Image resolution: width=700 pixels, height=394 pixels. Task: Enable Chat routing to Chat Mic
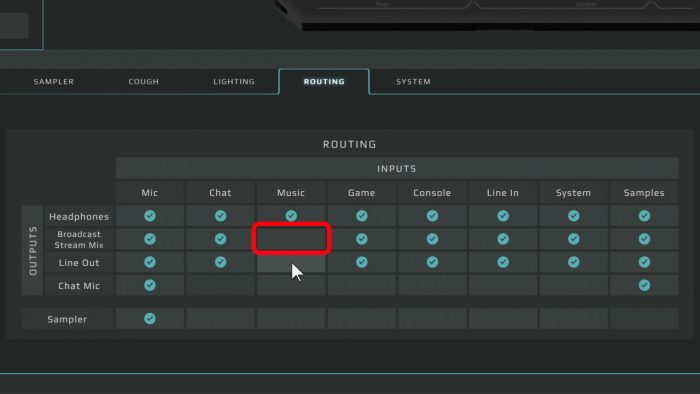221,286
